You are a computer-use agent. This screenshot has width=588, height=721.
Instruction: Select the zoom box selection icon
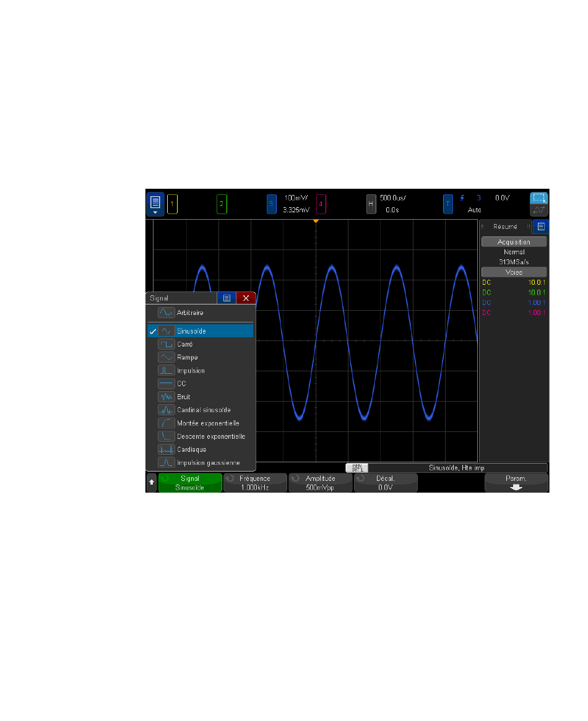[x=539, y=198]
